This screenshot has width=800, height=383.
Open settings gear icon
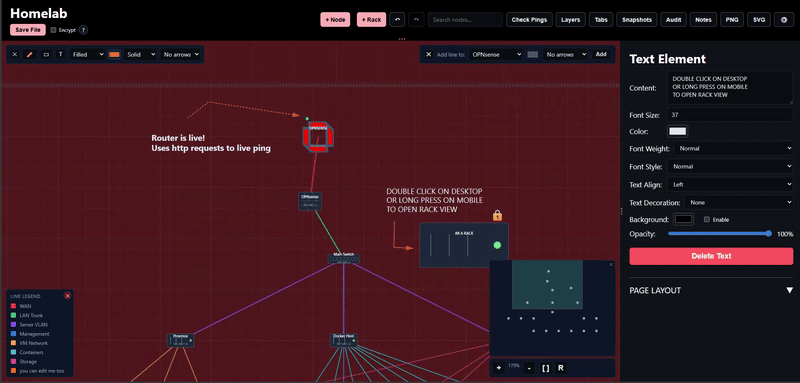784,20
